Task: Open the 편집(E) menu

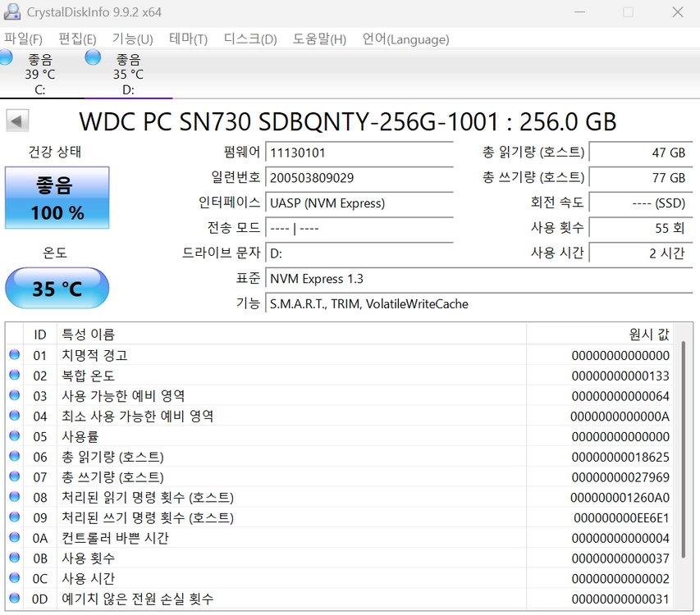Action: point(77,39)
